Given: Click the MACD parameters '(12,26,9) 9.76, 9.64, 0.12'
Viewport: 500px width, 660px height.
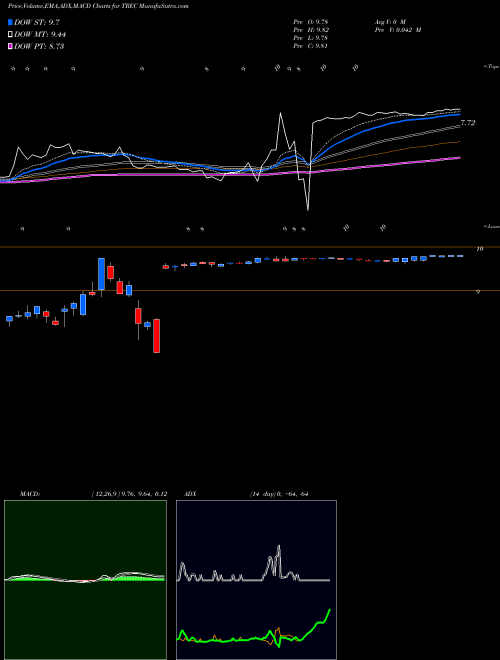Looking at the screenshot, I should [129, 494].
